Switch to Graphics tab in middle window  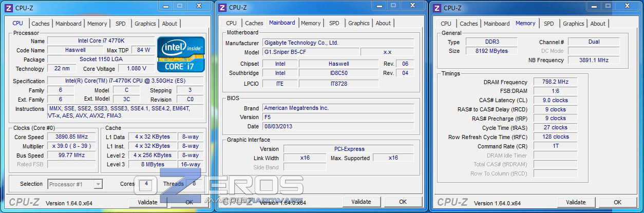pos(359,23)
